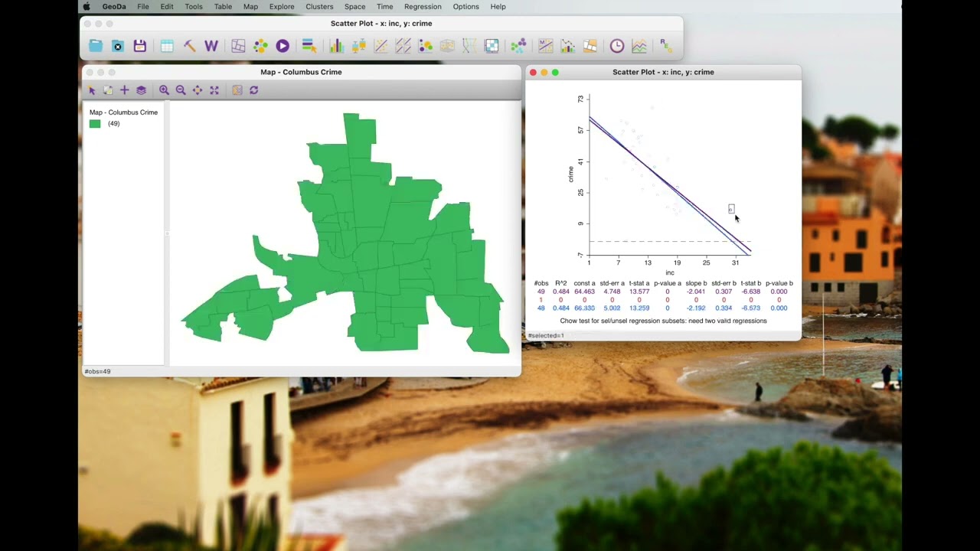Click the Map Movie play icon

[283, 46]
